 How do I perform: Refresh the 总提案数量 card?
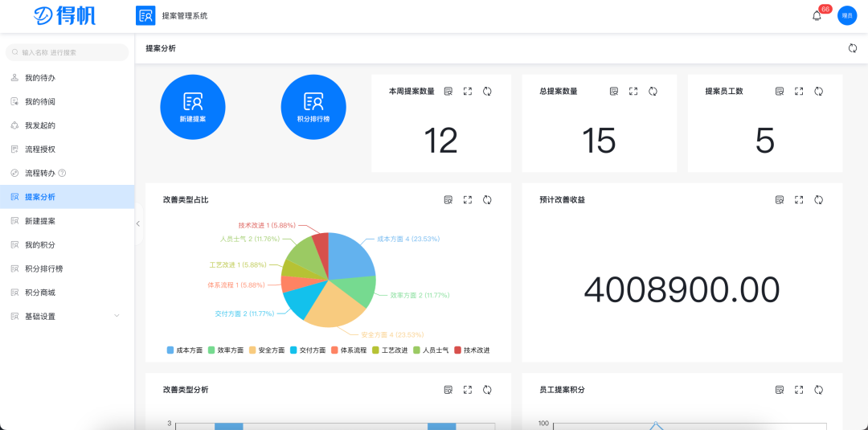click(x=653, y=92)
